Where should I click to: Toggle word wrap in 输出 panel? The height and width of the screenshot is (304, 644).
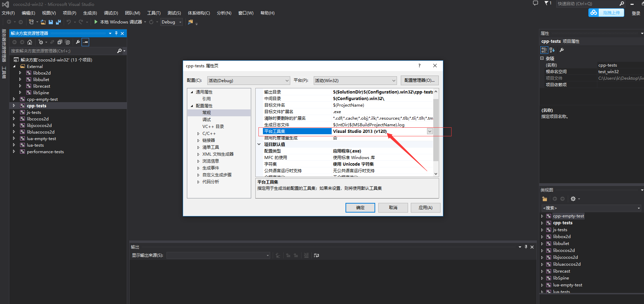click(x=316, y=255)
